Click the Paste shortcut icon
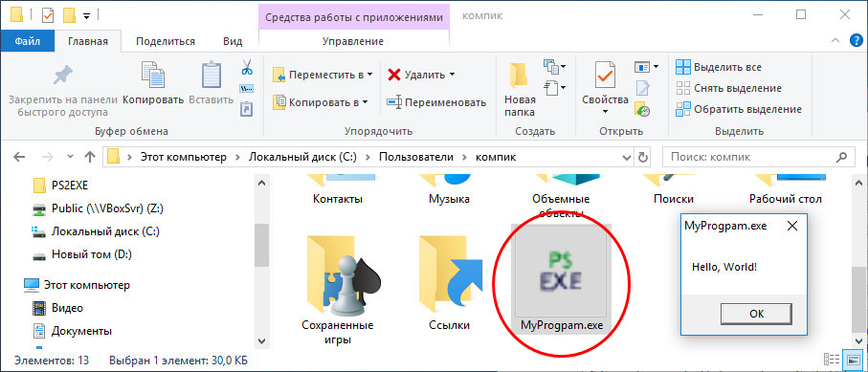Image resolution: width=868 pixels, height=372 pixels. 246,108
